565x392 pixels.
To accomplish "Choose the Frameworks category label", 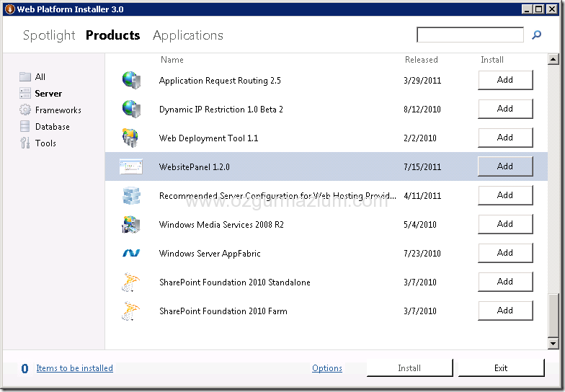I will [58, 110].
